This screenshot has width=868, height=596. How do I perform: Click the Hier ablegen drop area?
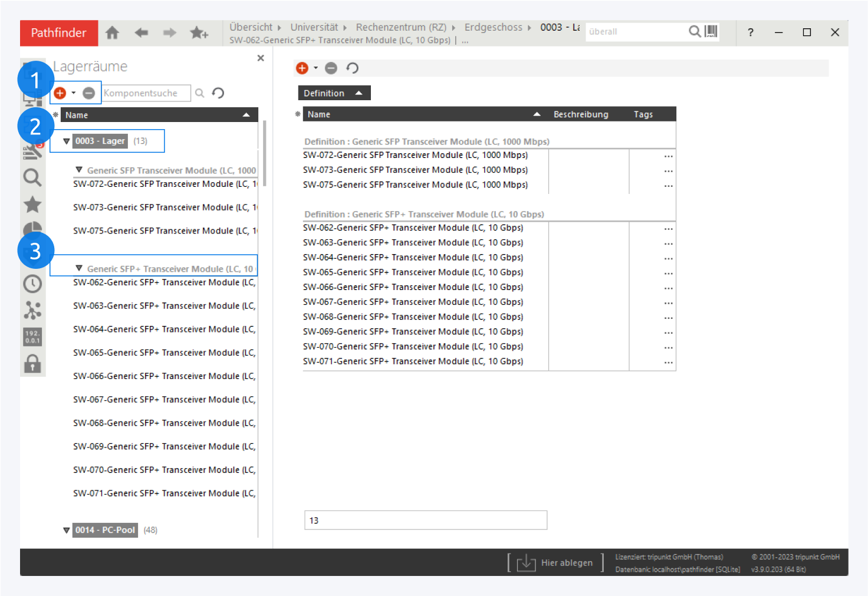coord(555,563)
